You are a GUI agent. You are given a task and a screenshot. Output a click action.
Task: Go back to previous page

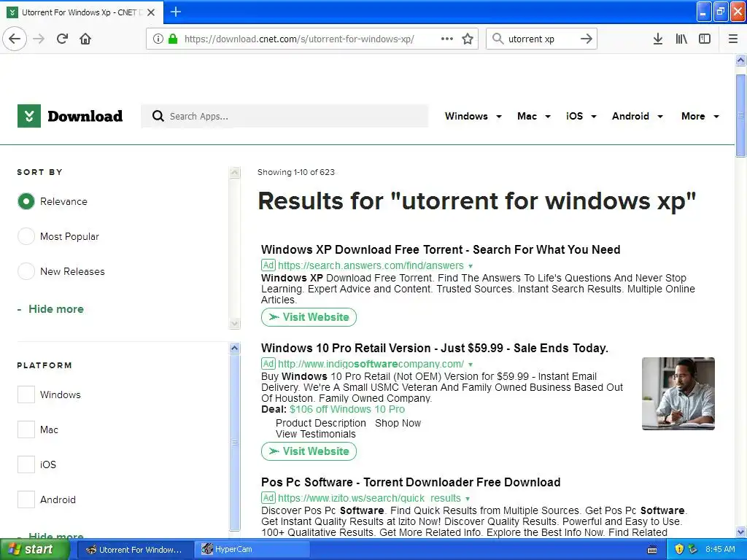[x=15, y=39]
